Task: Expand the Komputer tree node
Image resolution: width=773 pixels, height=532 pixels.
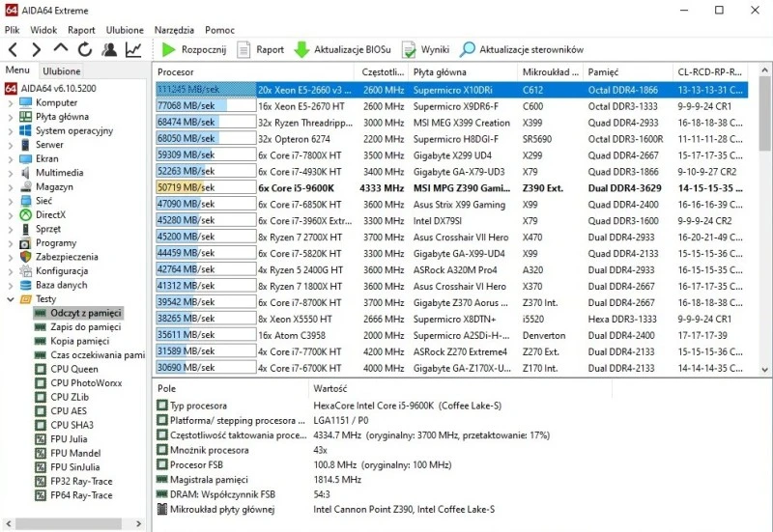Action: pos(11,102)
